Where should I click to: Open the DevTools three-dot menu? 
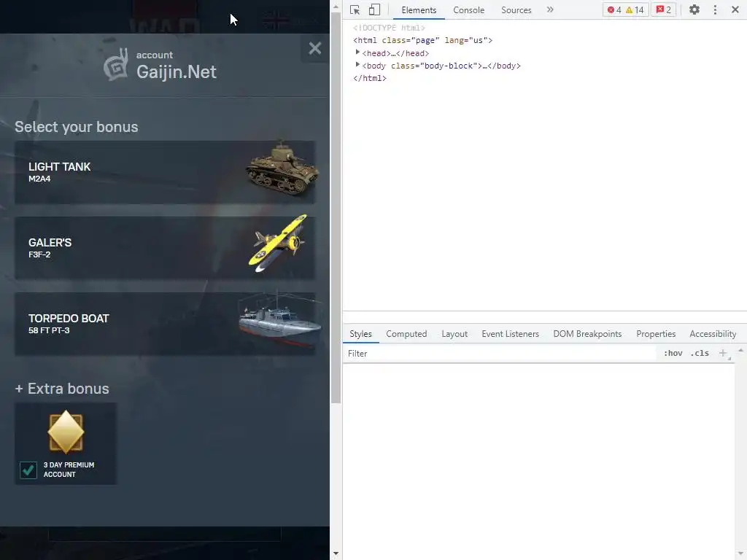click(x=715, y=9)
